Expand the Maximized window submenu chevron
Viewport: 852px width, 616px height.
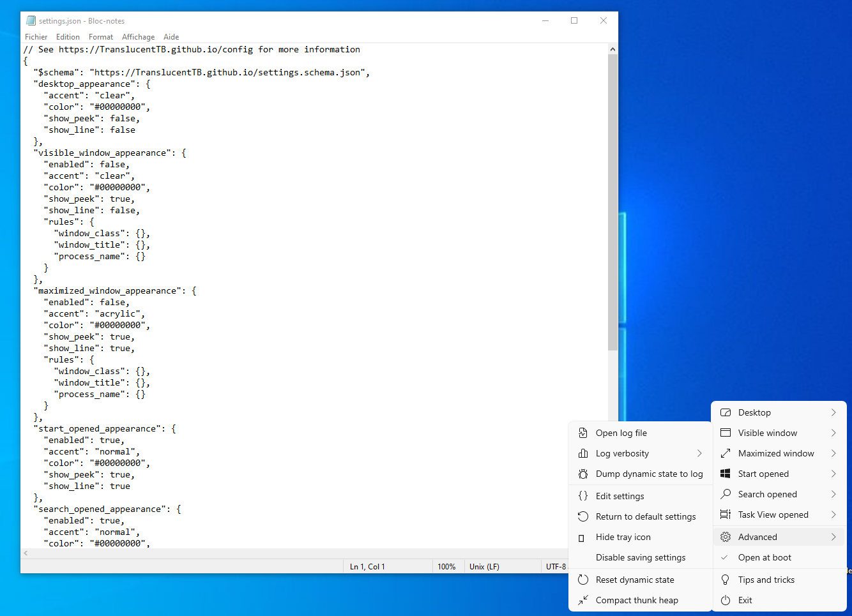833,453
